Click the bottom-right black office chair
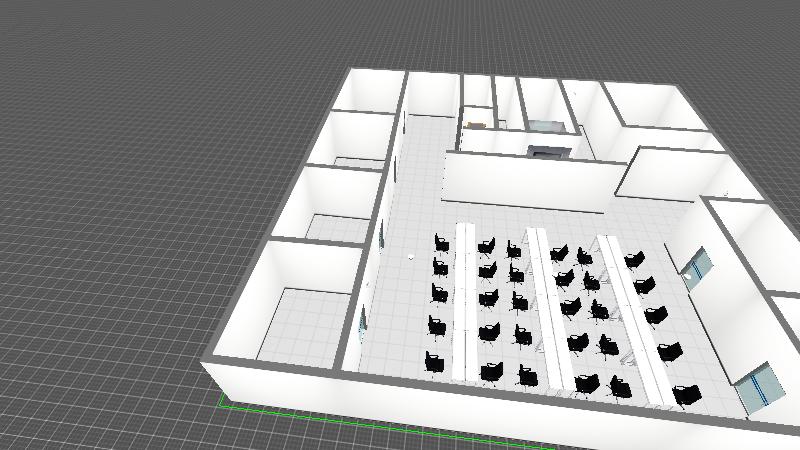The height and width of the screenshot is (450, 800). point(686,395)
